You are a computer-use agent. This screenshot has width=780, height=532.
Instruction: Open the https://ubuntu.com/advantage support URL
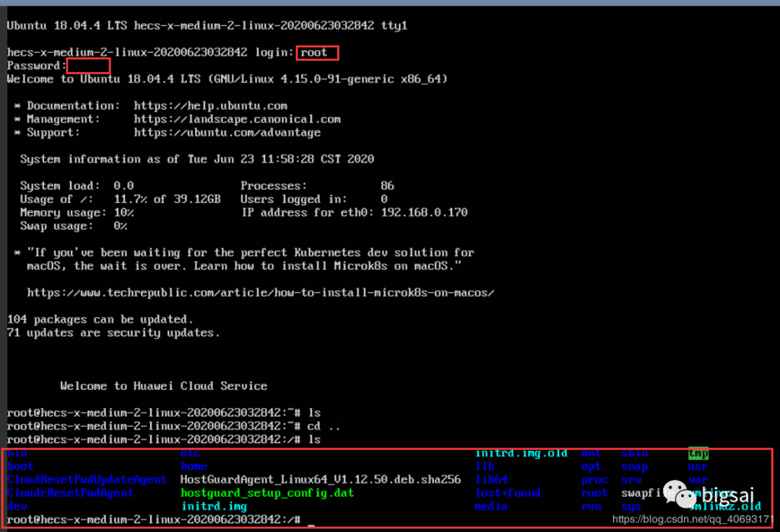[x=227, y=133]
